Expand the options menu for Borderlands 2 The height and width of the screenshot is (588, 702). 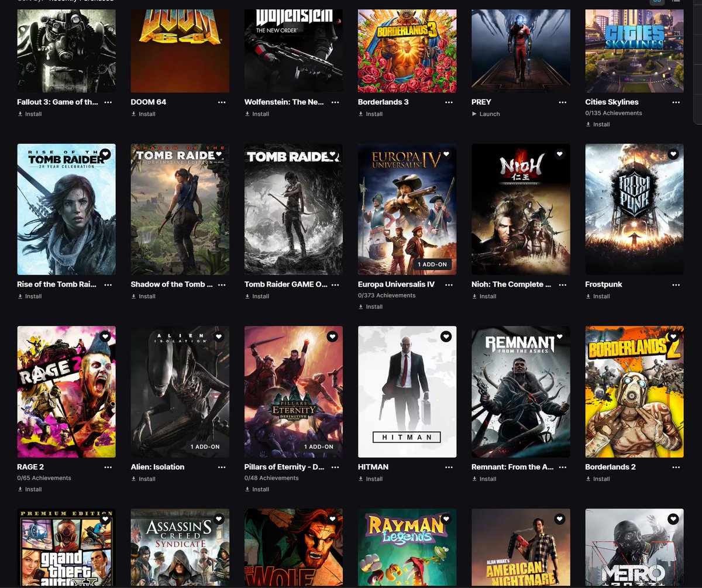(676, 467)
